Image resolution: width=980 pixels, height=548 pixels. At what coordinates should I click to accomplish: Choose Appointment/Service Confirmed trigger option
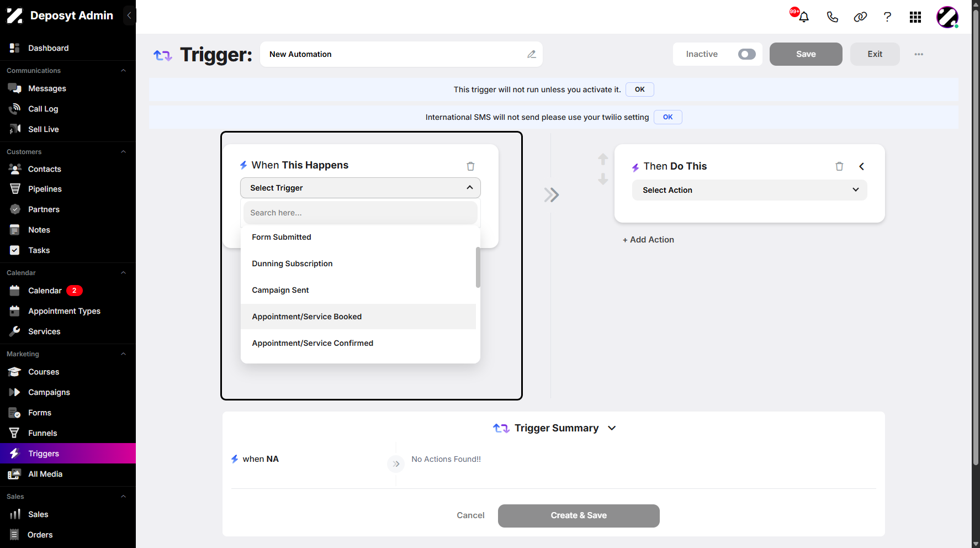coord(358,343)
